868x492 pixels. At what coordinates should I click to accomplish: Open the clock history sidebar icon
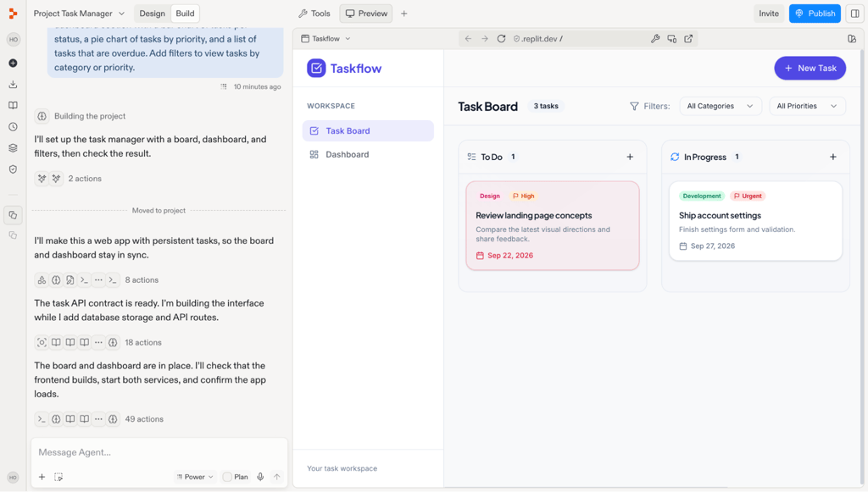[13, 126]
